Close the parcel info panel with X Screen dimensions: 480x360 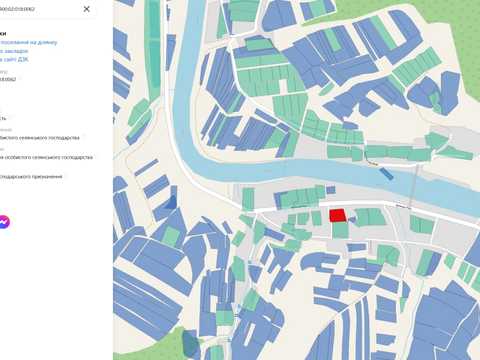coord(86,9)
